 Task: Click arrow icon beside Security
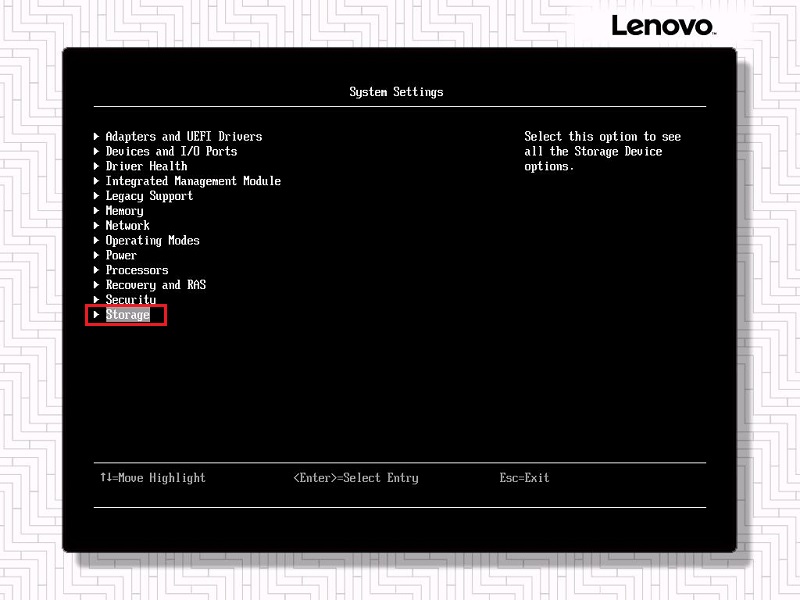[x=96, y=300]
